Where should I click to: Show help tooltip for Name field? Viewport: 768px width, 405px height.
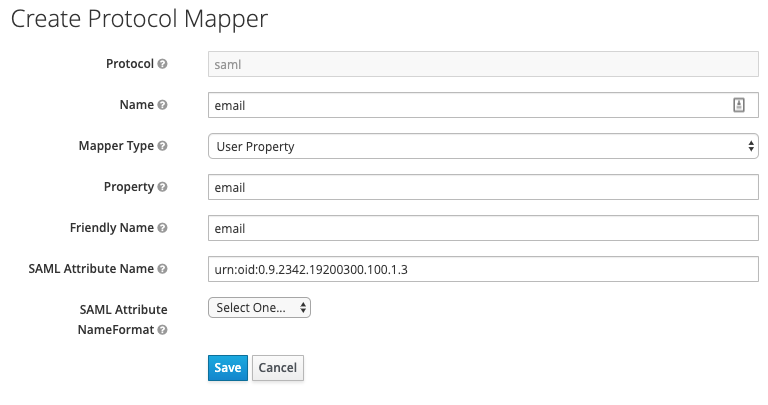pos(163,105)
